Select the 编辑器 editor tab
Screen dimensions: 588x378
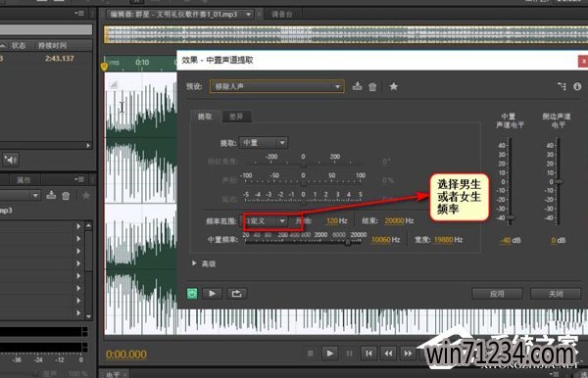pyautogui.click(x=173, y=15)
